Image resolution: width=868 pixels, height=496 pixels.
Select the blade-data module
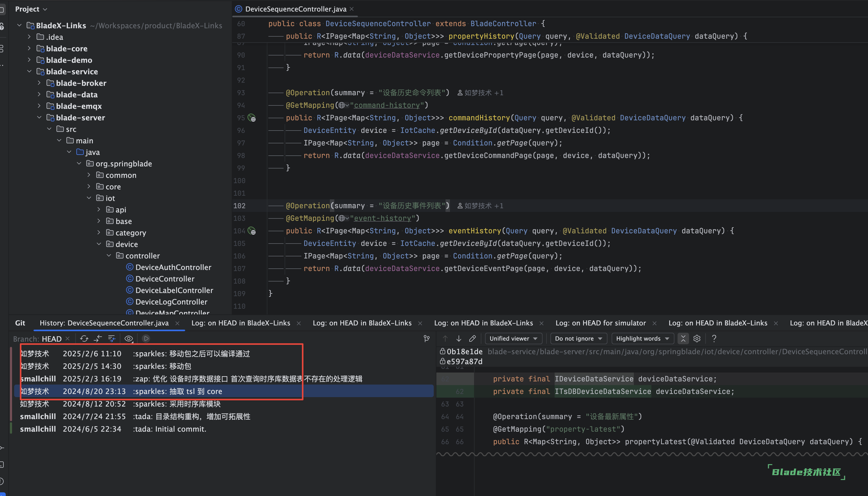[x=77, y=95]
